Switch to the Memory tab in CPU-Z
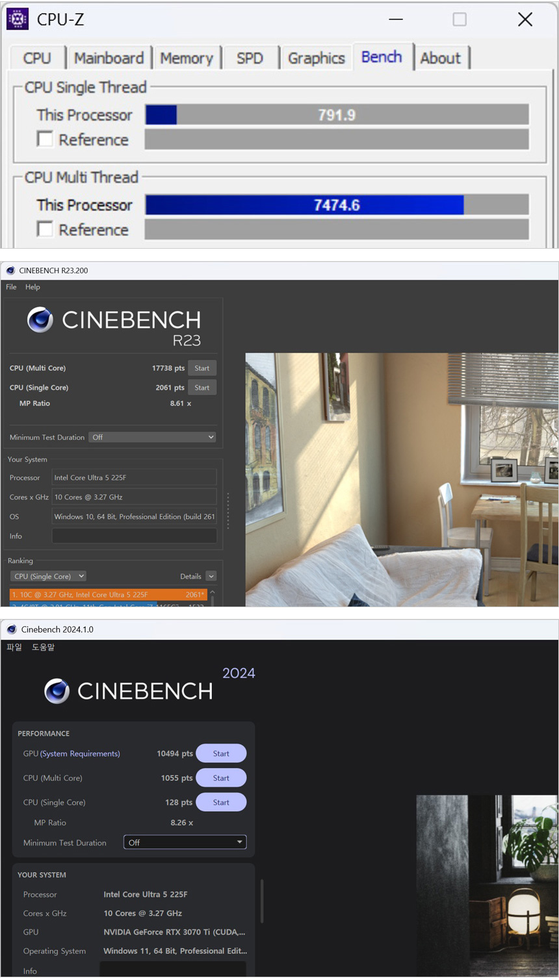The image size is (559, 980). click(187, 58)
